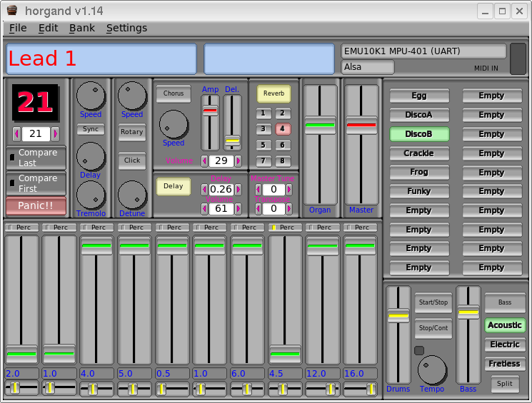The image size is (532, 403).
Task: Decrease Master Tune with left arrow
Action: point(258,190)
